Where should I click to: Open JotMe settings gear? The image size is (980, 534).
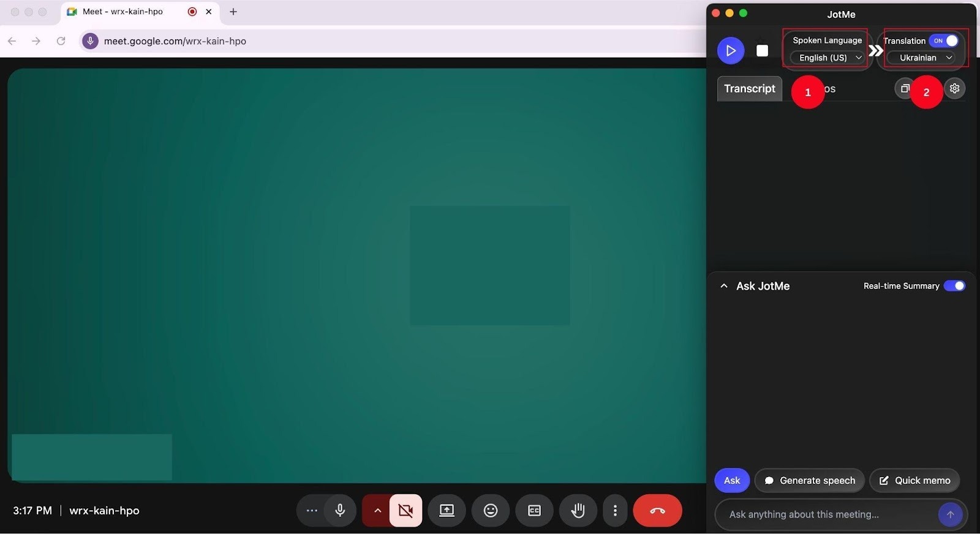click(x=954, y=88)
